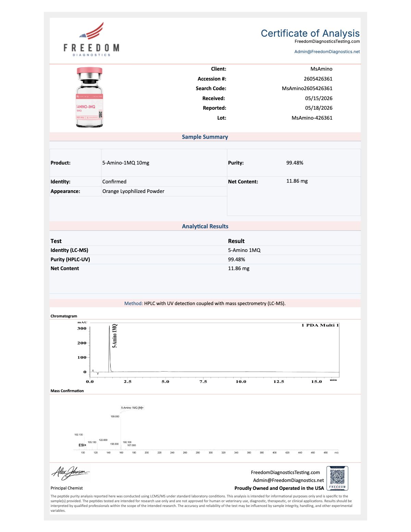The width and height of the screenshot is (411, 532).
Task: Click the Admin@FreedomDiagnostics.net email in the header
Action: [x=327, y=52]
